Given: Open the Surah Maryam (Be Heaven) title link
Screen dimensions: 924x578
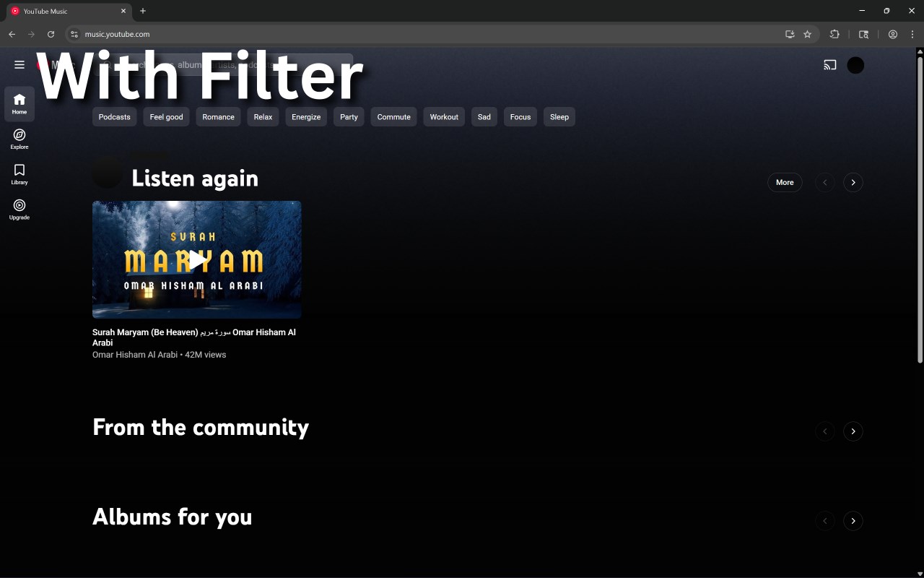Looking at the screenshot, I should [x=194, y=337].
